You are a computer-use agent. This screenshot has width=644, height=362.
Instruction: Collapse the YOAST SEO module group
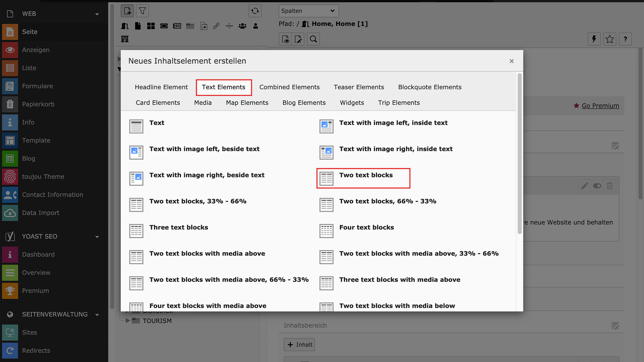[x=97, y=237]
